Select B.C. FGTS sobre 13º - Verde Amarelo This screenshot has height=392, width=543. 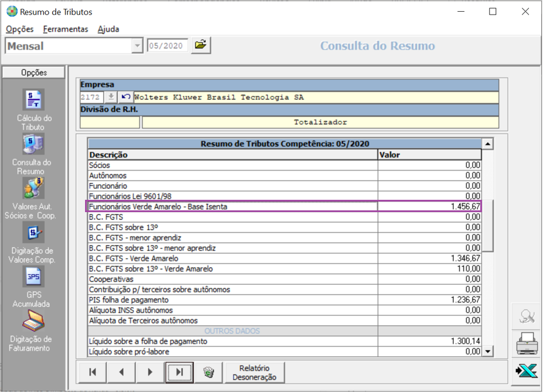[x=284, y=269]
